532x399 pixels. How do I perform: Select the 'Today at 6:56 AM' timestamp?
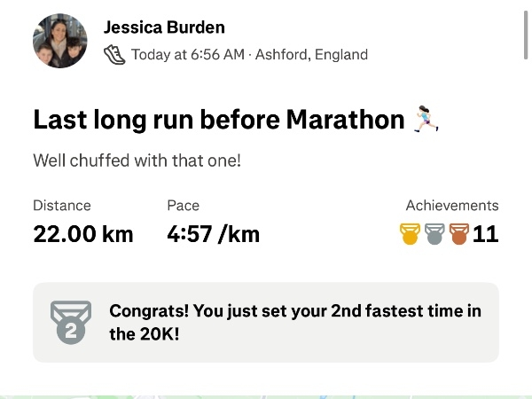pos(188,55)
